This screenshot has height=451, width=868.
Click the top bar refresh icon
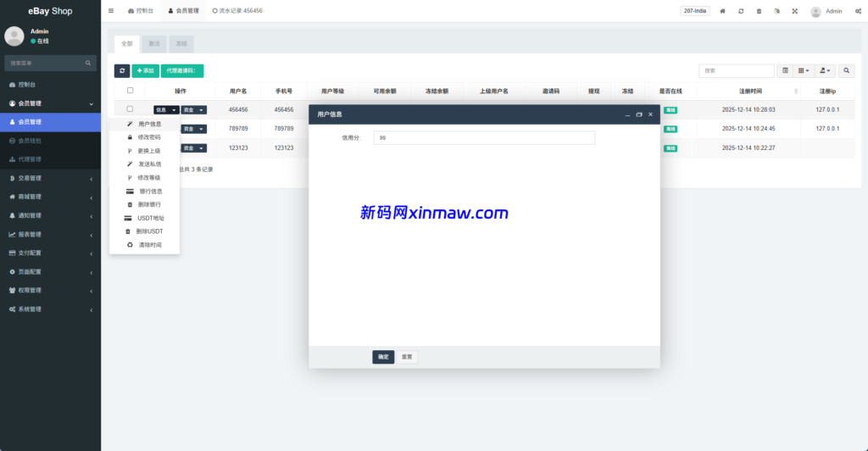click(741, 11)
